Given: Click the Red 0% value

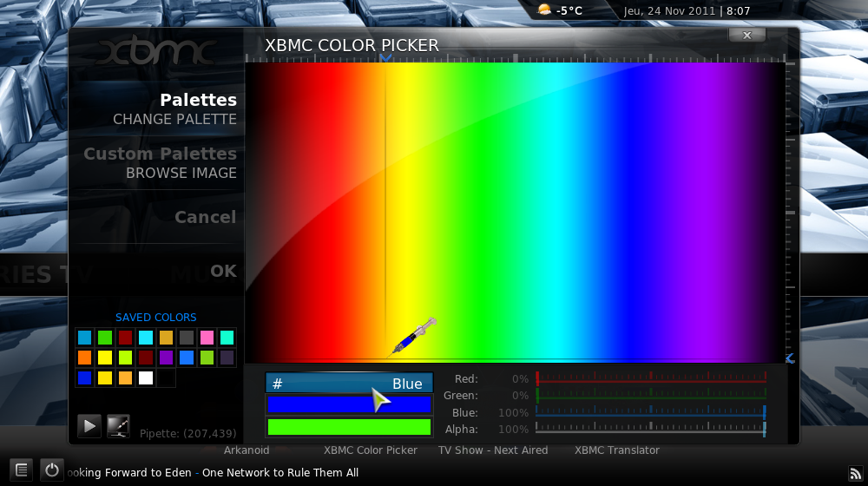Looking at the screenshot, I should [520, 379].
